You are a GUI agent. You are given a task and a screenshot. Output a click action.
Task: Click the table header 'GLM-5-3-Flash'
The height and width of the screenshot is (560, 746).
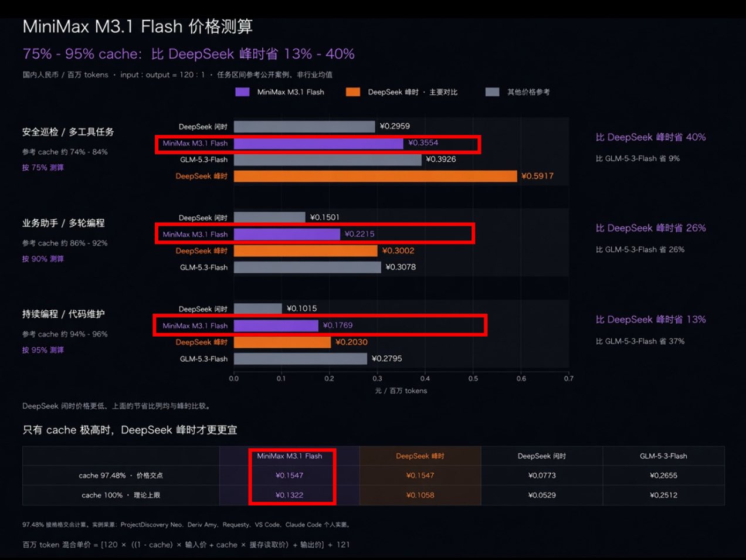pyautogui.click(x=663, y=456)
